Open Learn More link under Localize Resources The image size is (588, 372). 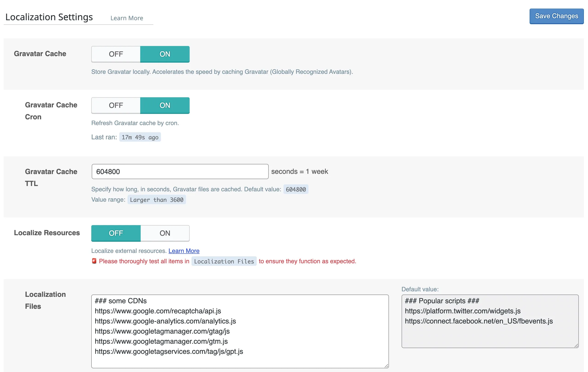(x=184, y=251)
